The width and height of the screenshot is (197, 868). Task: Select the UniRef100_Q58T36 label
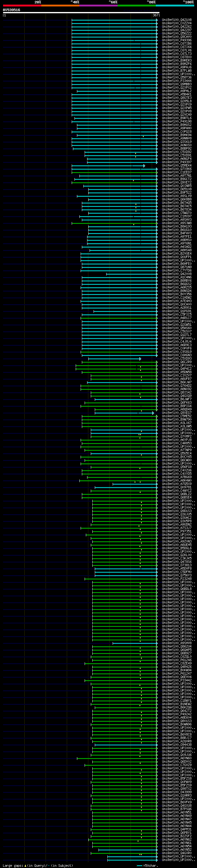pyautogui.click(x=177, y=78)
